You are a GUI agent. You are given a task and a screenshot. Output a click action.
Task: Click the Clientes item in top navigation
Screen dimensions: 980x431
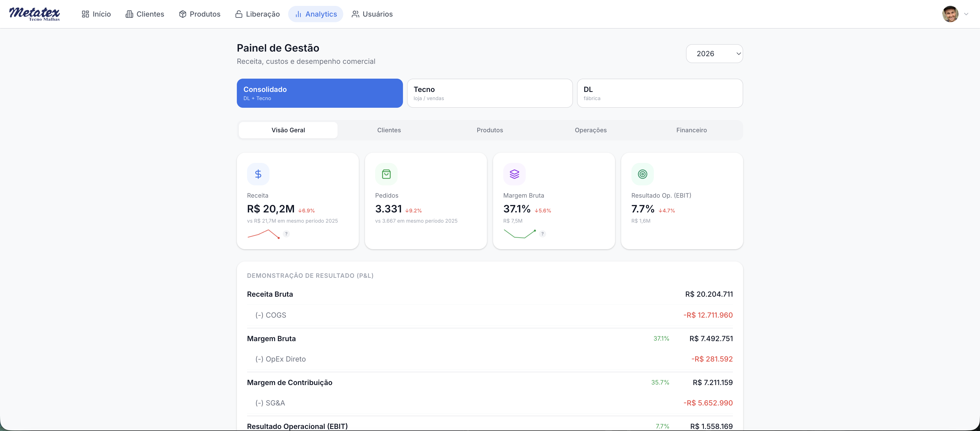[x=145, y=14]
